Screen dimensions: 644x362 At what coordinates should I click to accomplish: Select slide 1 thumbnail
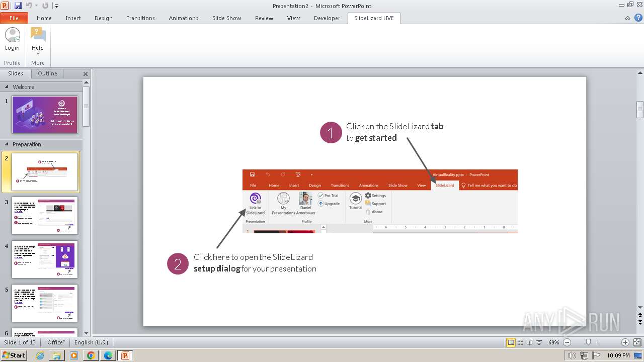click(45, 115)
